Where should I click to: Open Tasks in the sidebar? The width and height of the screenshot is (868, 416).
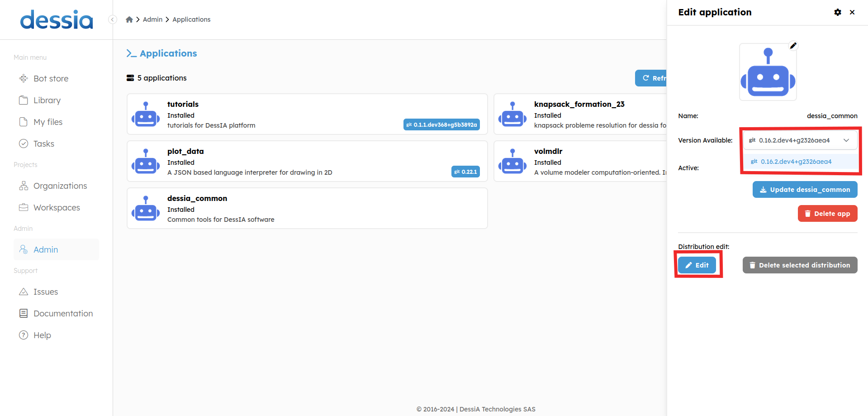(x=56, y=143)
